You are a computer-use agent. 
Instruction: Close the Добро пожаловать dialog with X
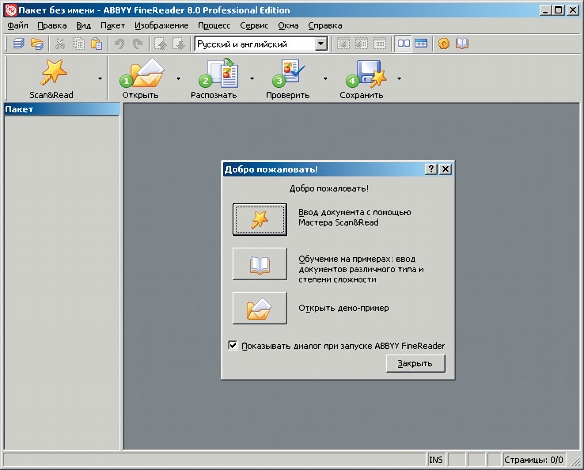(445, 169)
